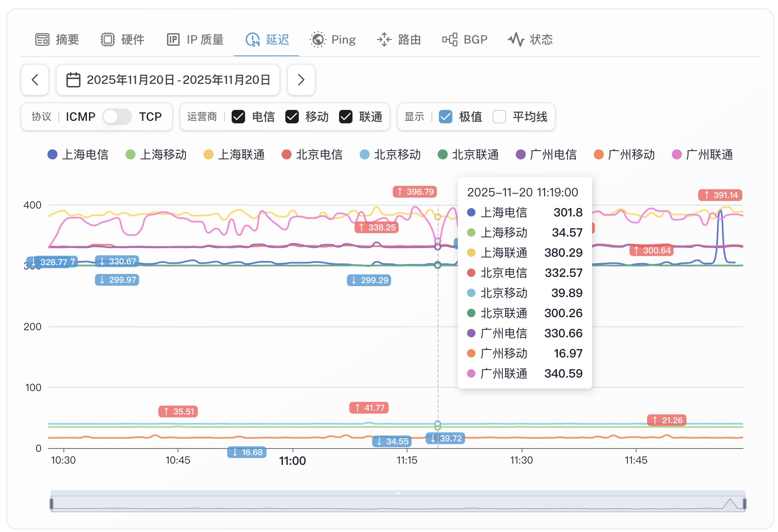Go to previous date with left chevron
This screenshot has width=778, height=532.
[35, 80]
